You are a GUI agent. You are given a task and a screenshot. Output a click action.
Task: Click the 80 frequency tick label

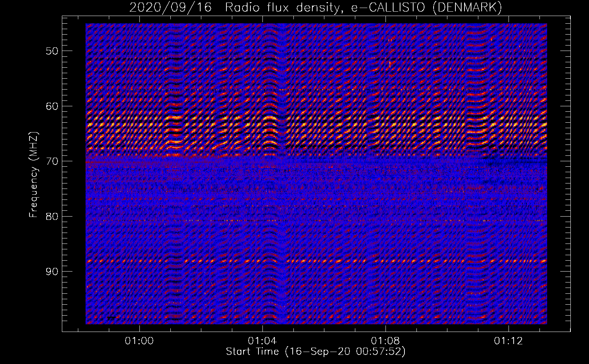52,216
